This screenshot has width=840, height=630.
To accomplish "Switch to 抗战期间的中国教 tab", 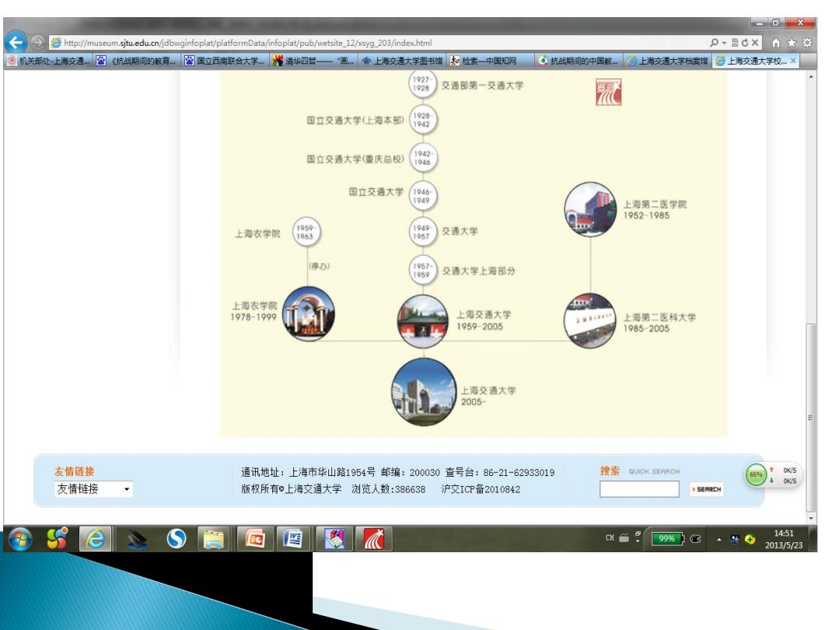I will pyautogui.click(x=579, y=61).
